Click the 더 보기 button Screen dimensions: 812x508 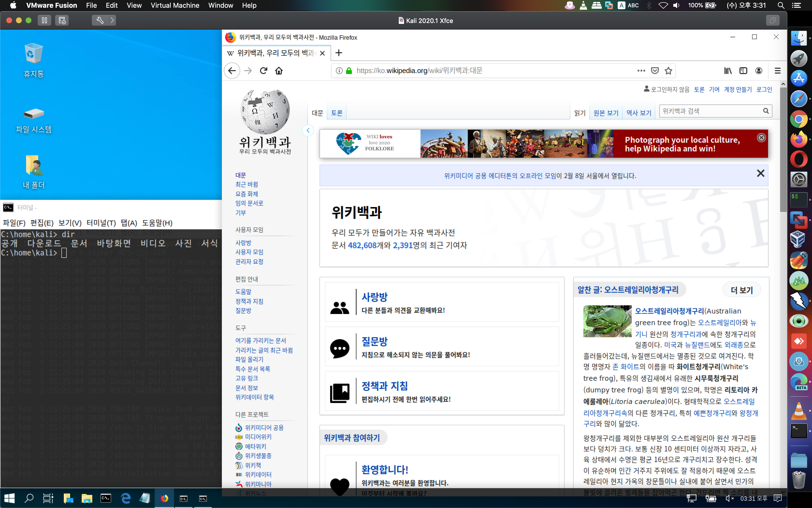pyautogui.click(x=741, y=290)
